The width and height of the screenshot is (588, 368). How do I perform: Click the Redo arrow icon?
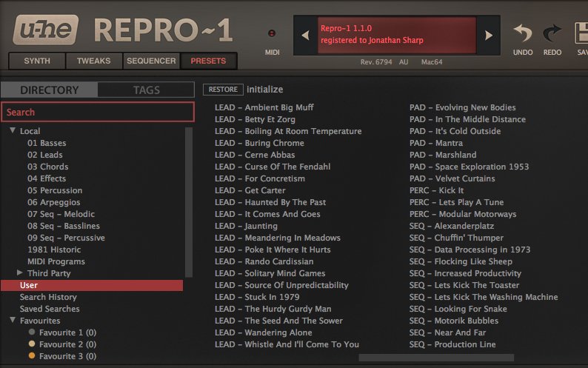coord(552,33)
